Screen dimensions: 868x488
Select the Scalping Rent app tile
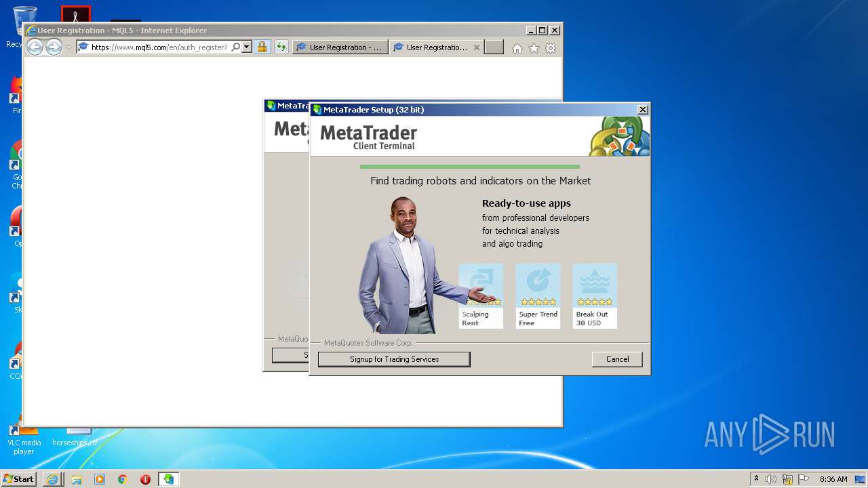coord(481,296)
